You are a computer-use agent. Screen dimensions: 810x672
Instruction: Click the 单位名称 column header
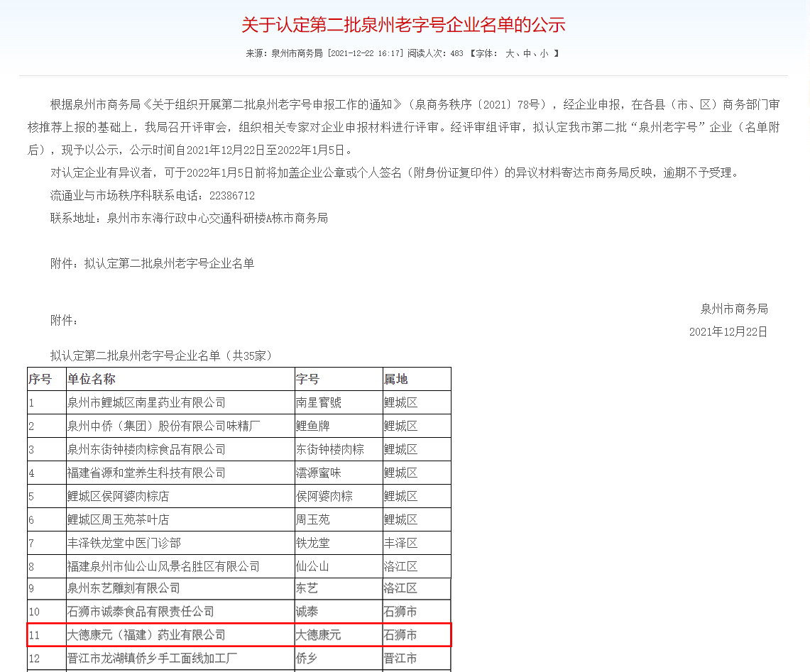pos(92,380)
